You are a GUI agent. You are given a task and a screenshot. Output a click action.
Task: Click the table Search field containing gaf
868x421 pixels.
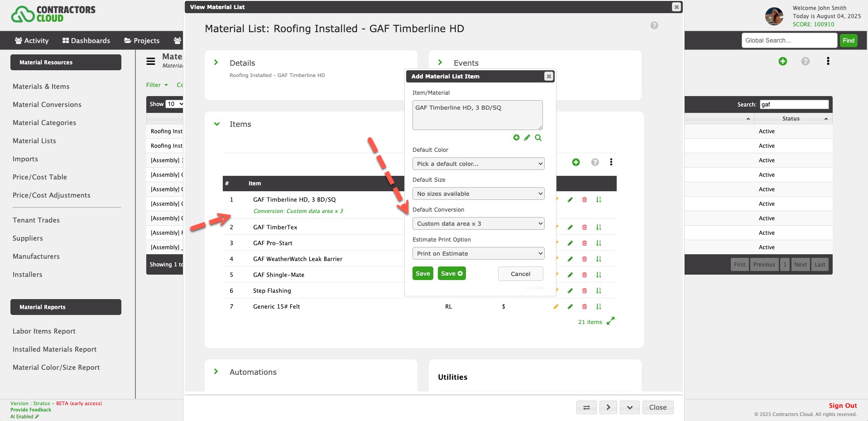tap(794, 104)
